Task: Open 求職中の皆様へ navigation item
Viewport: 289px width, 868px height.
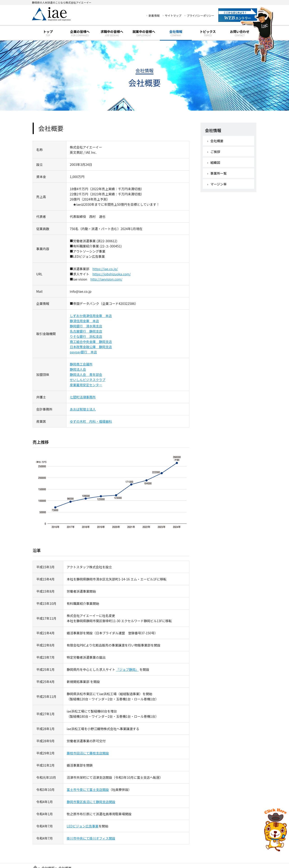Action: [112, 33]
